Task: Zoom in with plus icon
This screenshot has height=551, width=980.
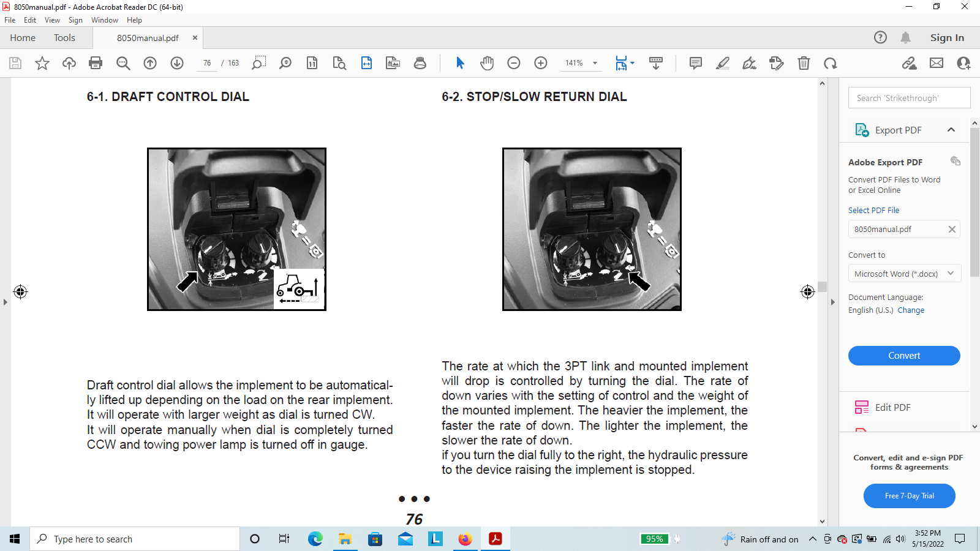Action: click(x=541, y=63)
